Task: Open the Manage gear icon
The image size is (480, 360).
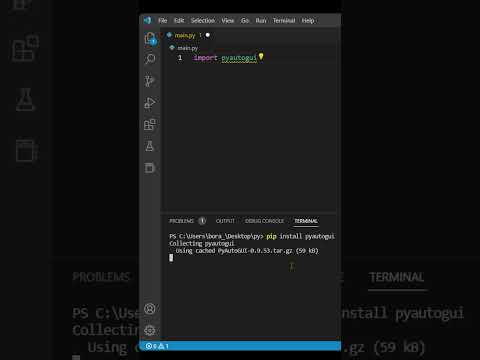Action: click(x=150, y=330)
